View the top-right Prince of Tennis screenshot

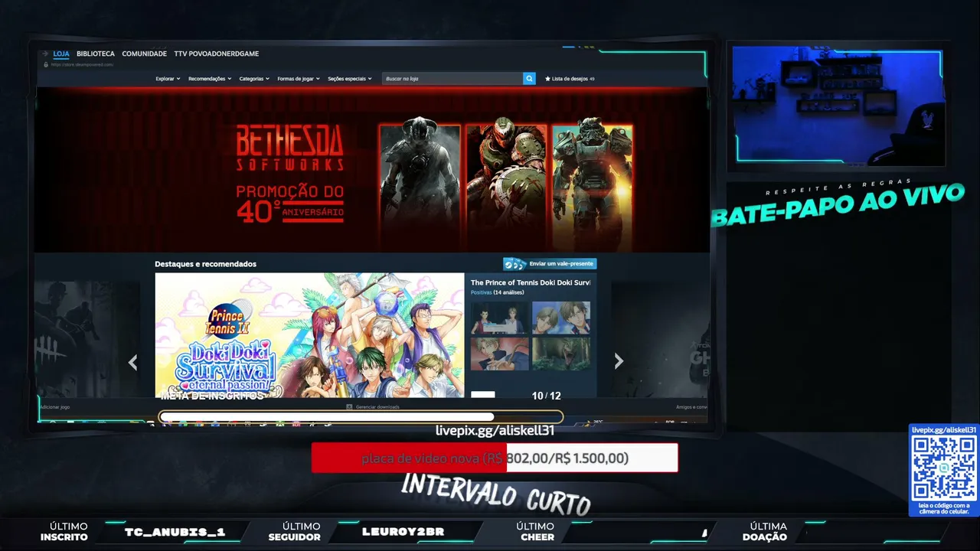[561, 318]
